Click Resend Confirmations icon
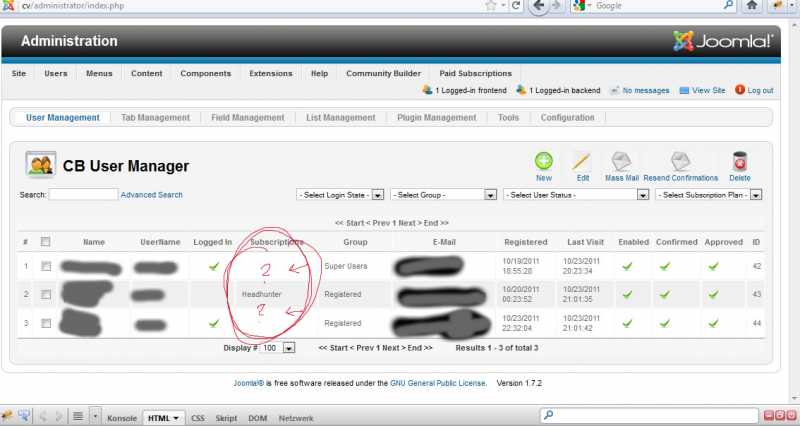This screenshot has height=426, width=800. (681, 162)
